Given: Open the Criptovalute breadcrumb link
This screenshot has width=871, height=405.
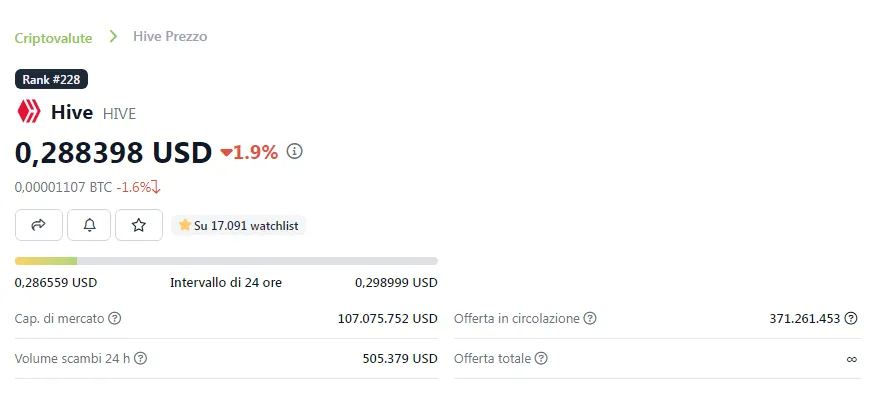Looking at the screenshot, I should pos(53,38).
